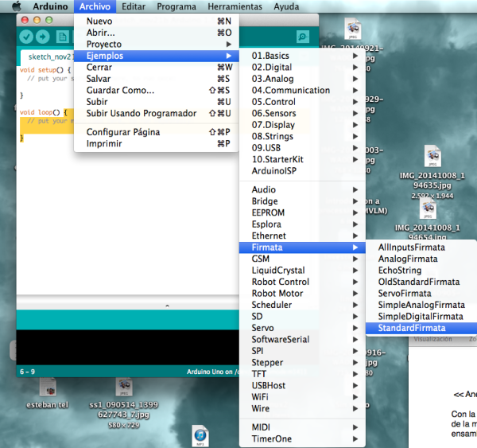
Task: Choose Configurar Página entry
Action: click(157, 132)
